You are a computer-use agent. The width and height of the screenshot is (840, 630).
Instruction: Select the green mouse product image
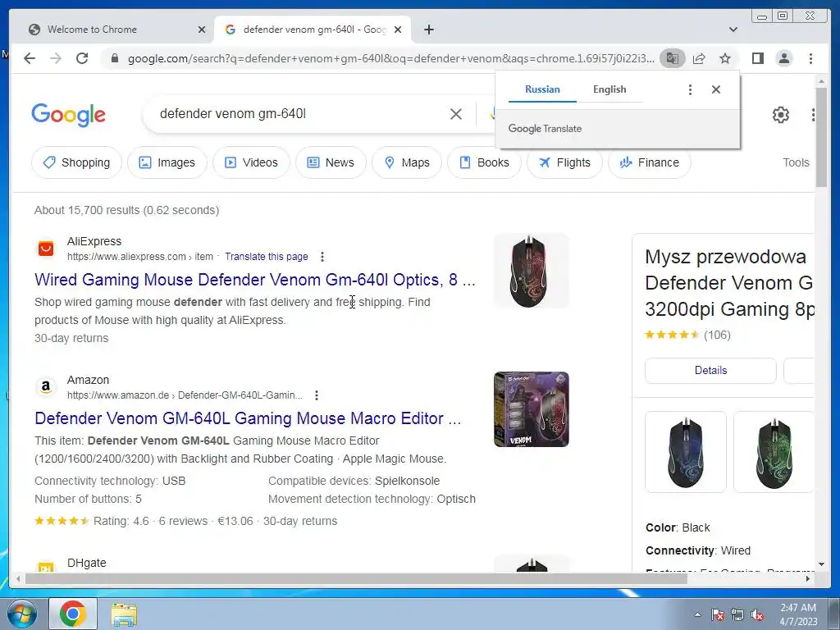pos(773,452)
